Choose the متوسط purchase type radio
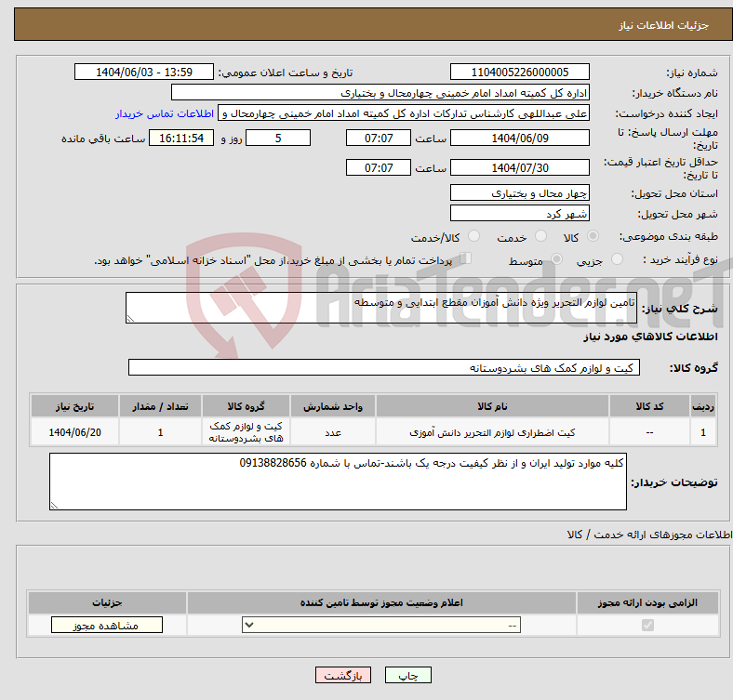This screenshot has height=700, width=733. tap(557, 260)
